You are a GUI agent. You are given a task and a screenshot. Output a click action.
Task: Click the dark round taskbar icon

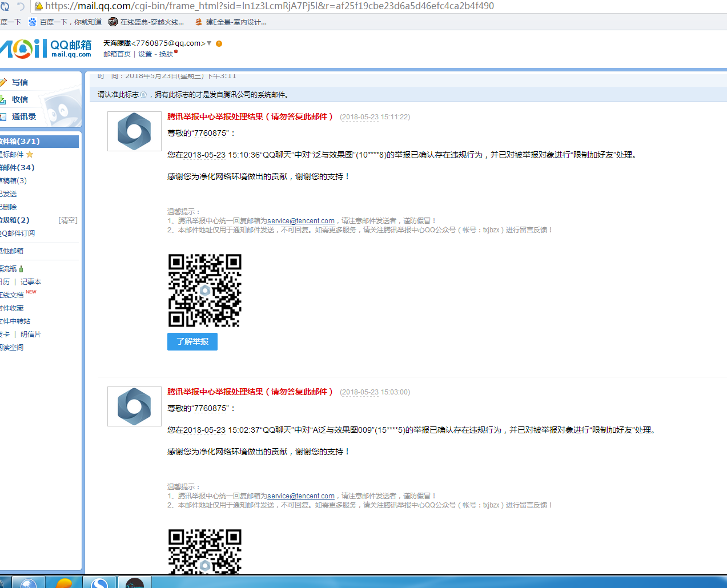[x=135, y=583]
